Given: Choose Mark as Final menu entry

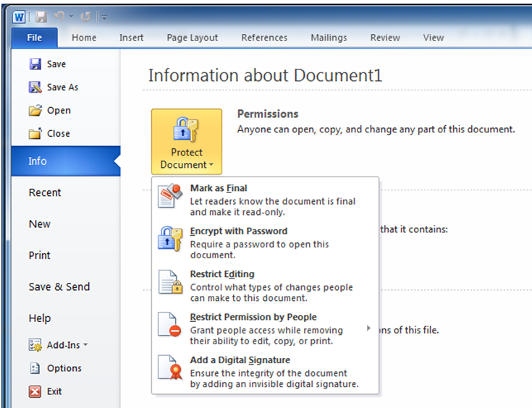Looking at the screenshot, I should [265, 200].
